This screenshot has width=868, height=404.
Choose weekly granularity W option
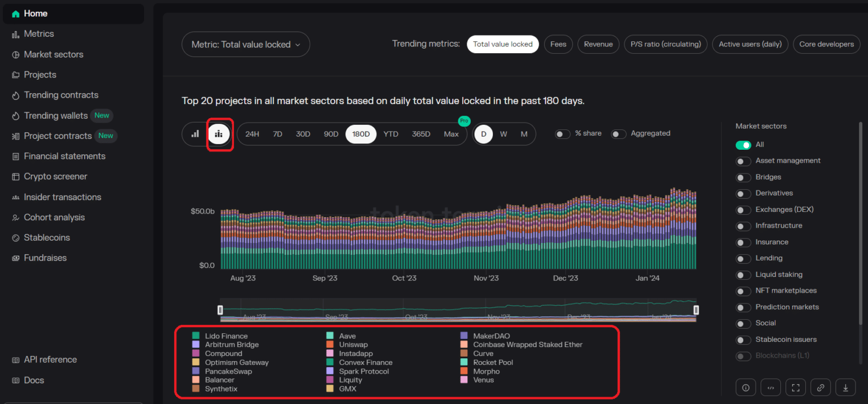pos(504,134)
